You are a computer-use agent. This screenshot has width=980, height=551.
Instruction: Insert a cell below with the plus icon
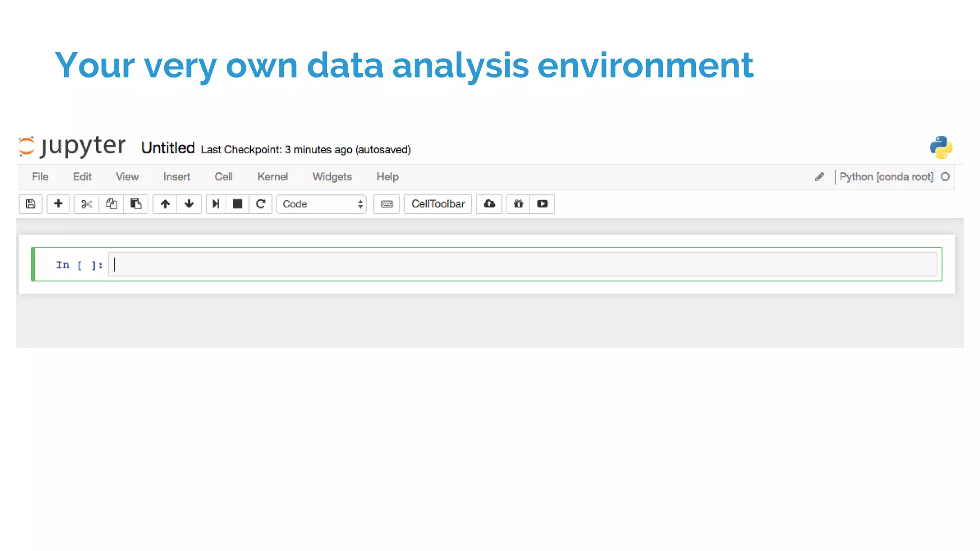[x=58, y=204]
